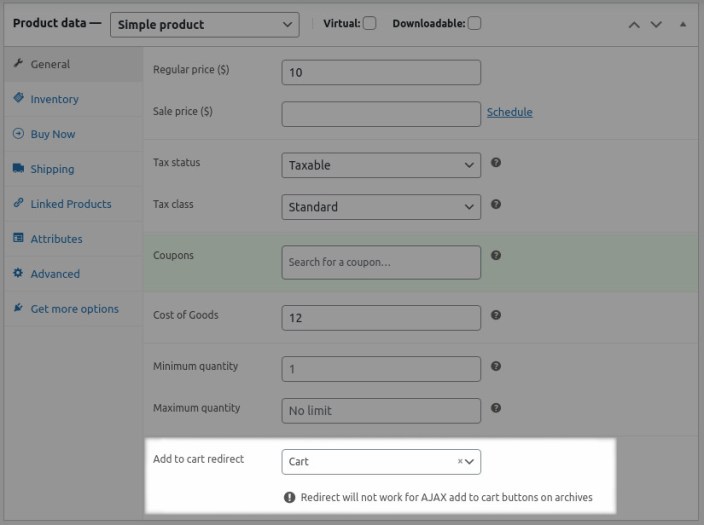
Task: Click the coupon search field
Action: tap(381, 262)
